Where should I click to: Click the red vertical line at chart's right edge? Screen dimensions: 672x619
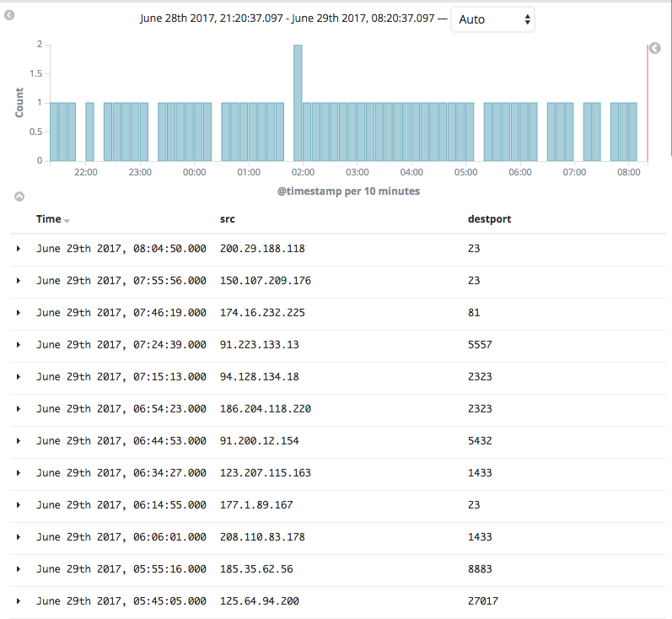pyautogui.click(x=648, y=101)
